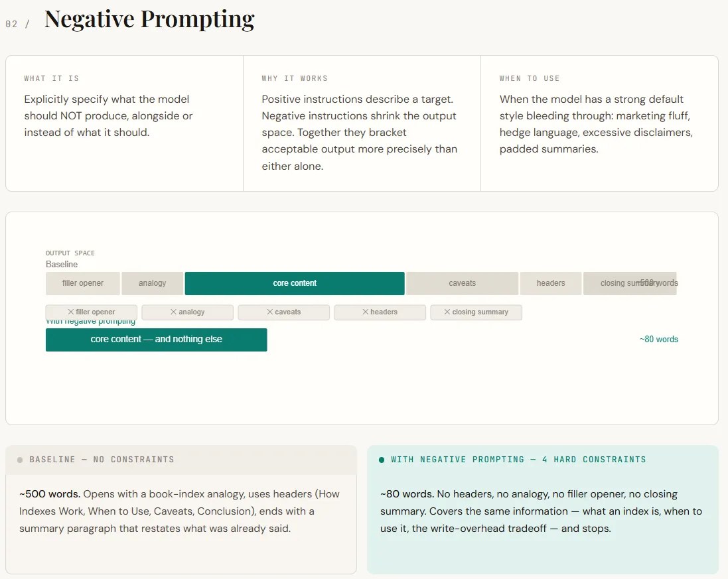Click the X headers chip

click(x=380, y=312)
